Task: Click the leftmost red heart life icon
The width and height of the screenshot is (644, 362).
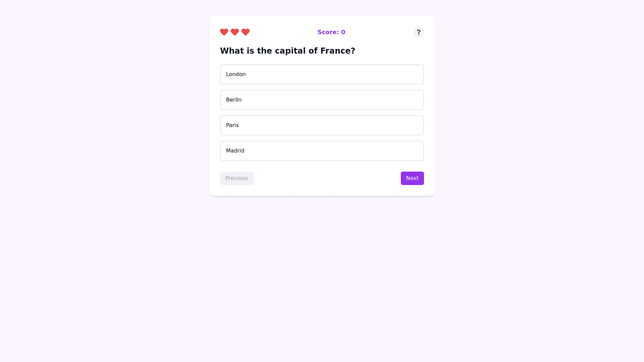Action: pos(224,32)
